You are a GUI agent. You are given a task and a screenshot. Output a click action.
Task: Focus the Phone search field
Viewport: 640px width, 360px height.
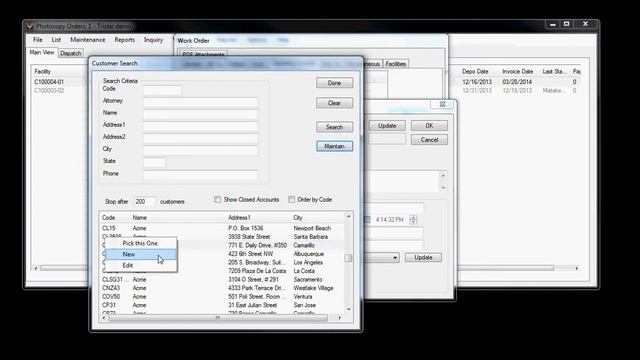click(200, 175)
